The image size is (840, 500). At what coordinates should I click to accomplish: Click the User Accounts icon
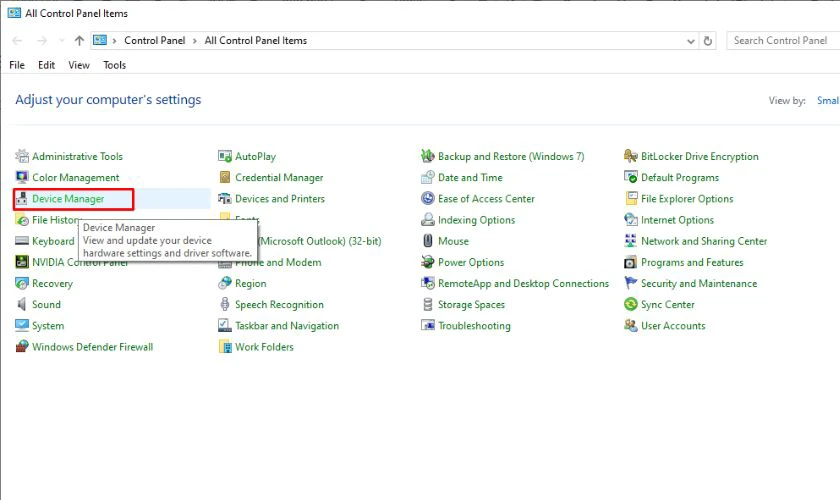[631, 325]
